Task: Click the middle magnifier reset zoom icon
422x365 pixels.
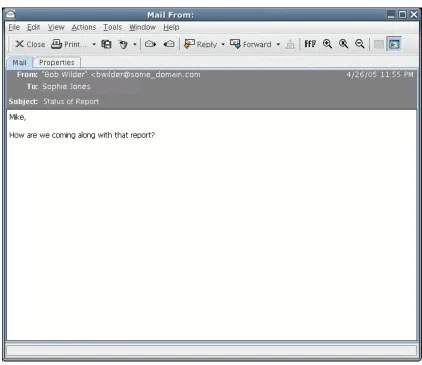Action: [x=343, y=44]
